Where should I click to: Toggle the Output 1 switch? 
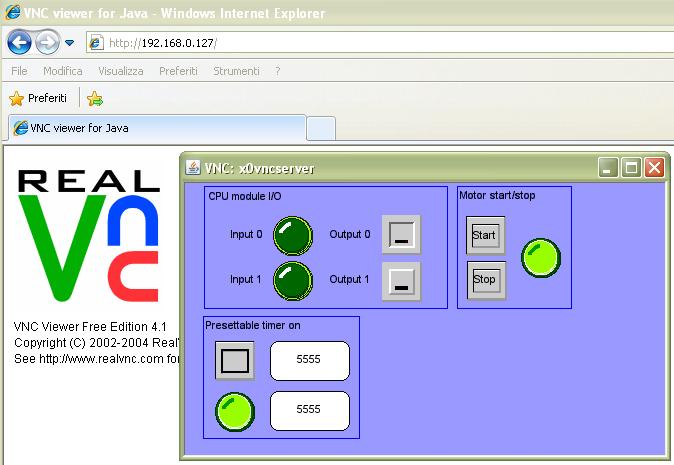pos(401,281)
